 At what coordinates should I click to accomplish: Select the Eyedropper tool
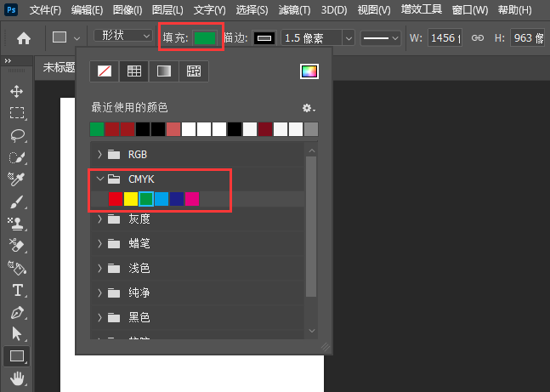point(16,179)
